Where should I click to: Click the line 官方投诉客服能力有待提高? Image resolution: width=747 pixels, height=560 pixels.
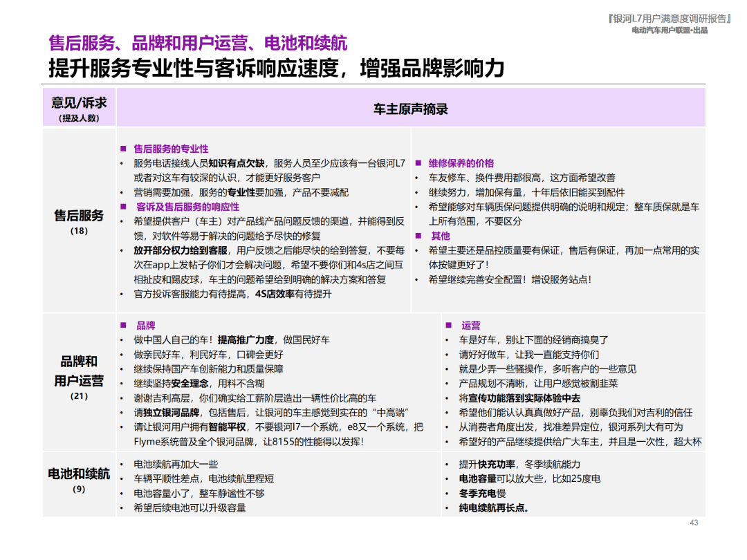point(232,295)
